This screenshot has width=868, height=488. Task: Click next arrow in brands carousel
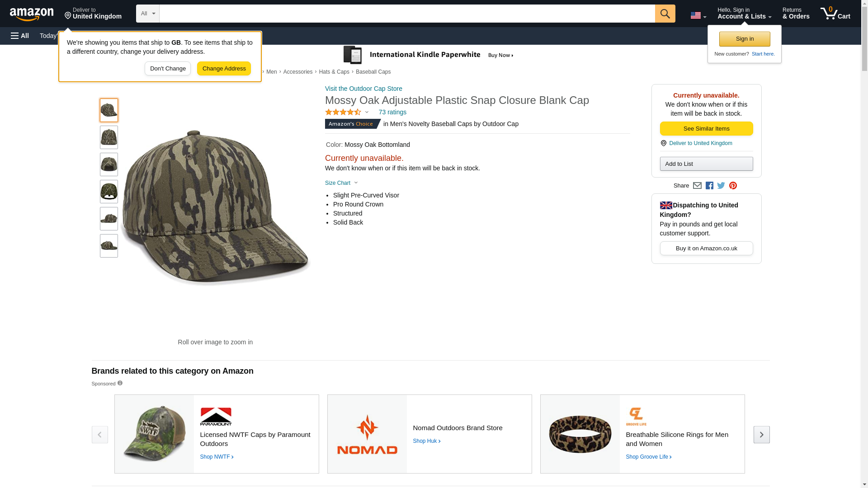pos(761,434)
